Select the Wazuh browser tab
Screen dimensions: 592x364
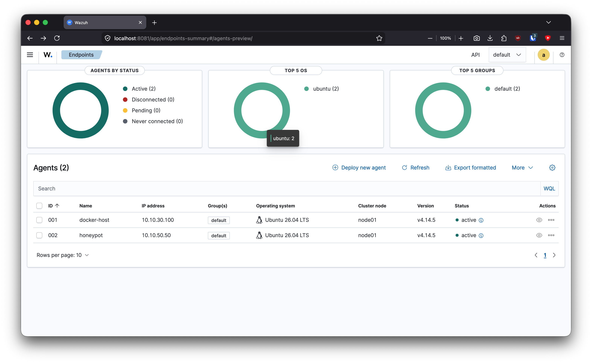pyautogui.click(x=105, y=22)
